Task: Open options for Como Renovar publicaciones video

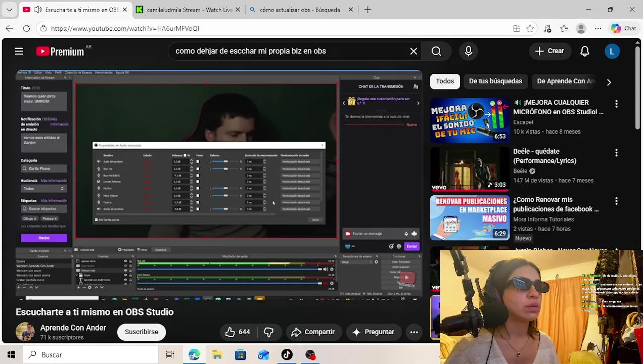Action: click(x=616, y=201)
